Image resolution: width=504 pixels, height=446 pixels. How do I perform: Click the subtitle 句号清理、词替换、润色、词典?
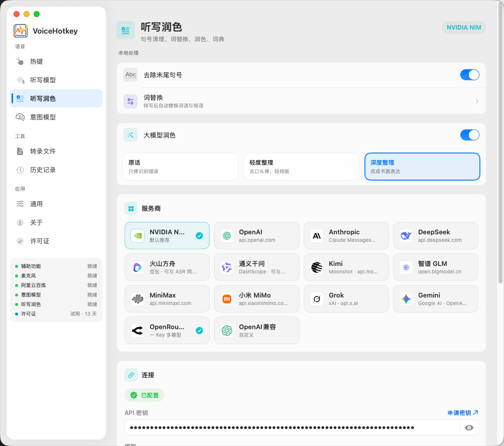pos(182,39)
